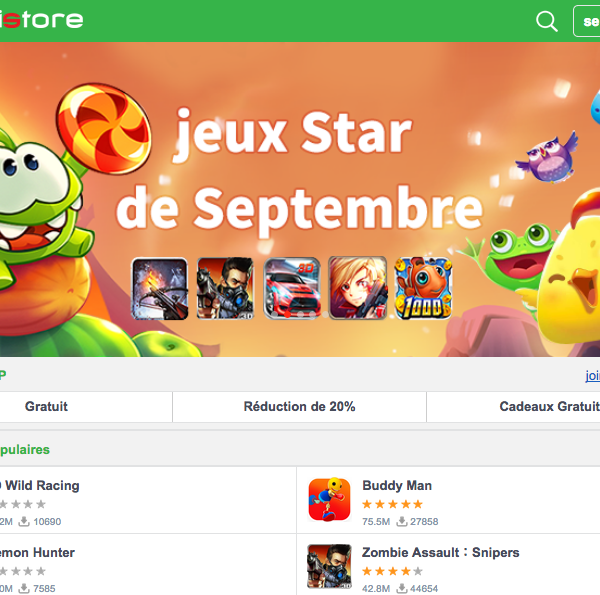Click the jeux Star de Septembre banner
The width and height of the screenshot is (600, 595).
click(300, 199)
